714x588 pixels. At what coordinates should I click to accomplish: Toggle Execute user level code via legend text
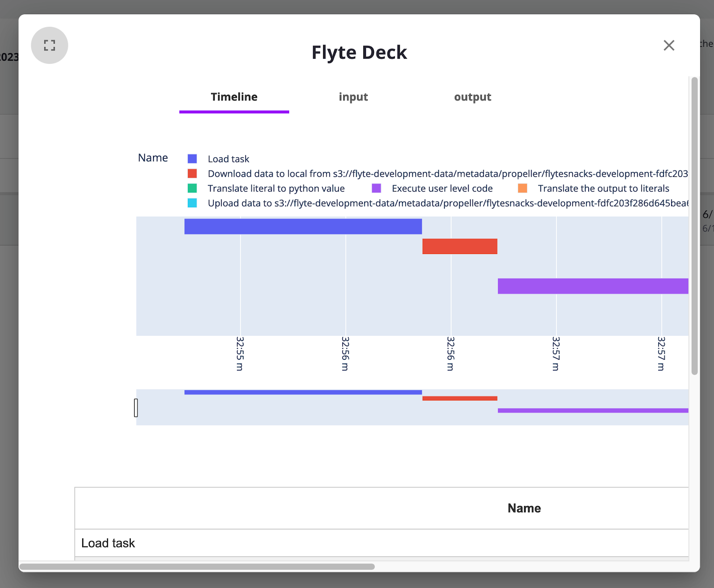click(442, 188)
